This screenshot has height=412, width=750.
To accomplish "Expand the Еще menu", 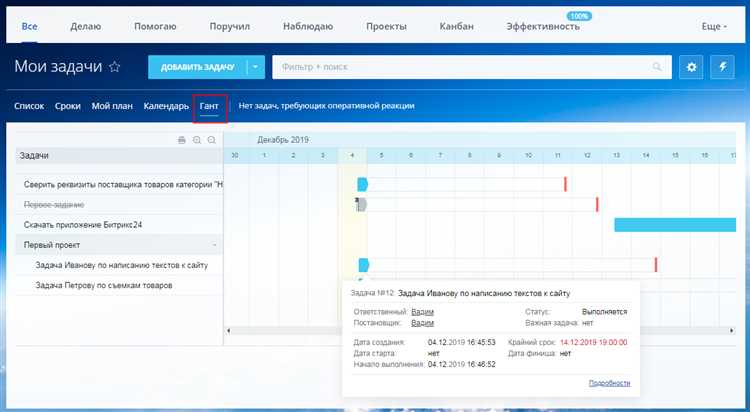I will click(714, 26).
